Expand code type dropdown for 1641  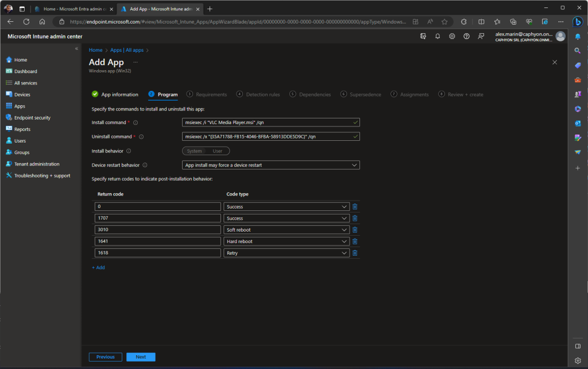click(287, 241)
